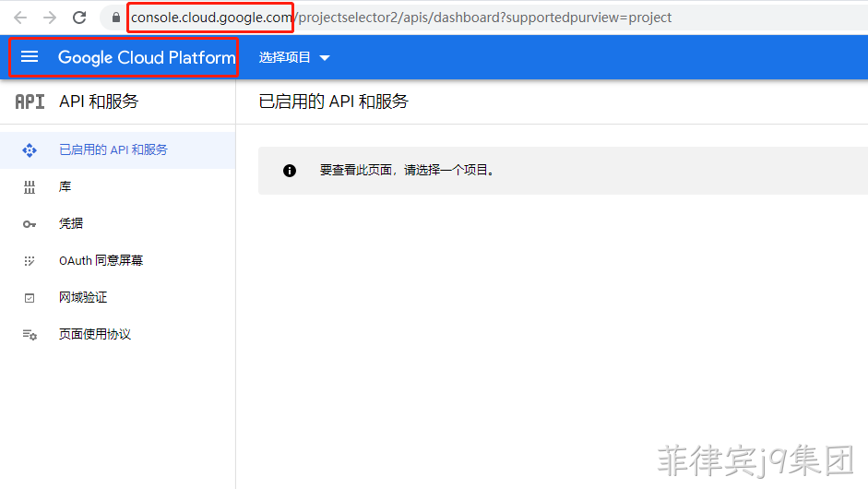Click the key icon beside 凭据

tap(30, 224)
